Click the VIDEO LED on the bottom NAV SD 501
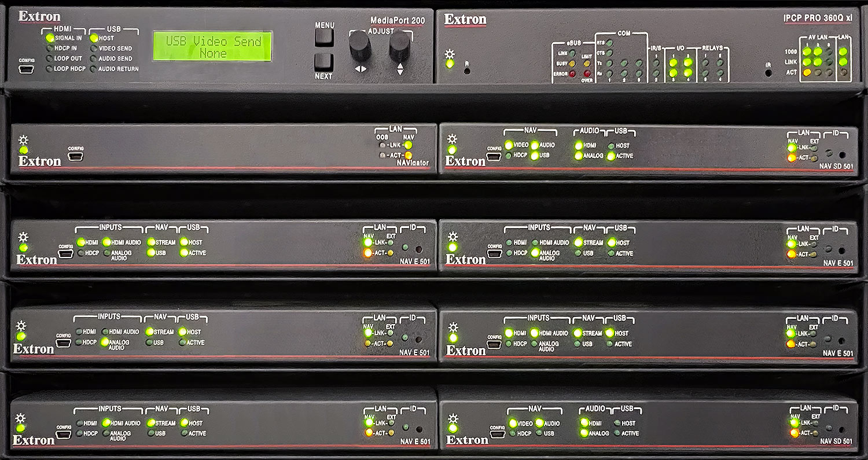Screen dimensions: 868x460 pos(513,423)
